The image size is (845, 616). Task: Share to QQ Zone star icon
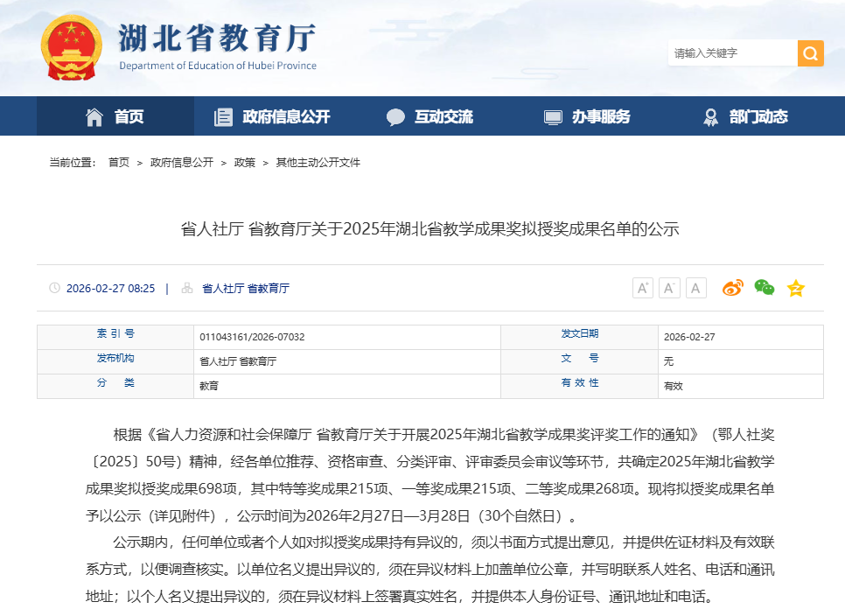[795, 288]
